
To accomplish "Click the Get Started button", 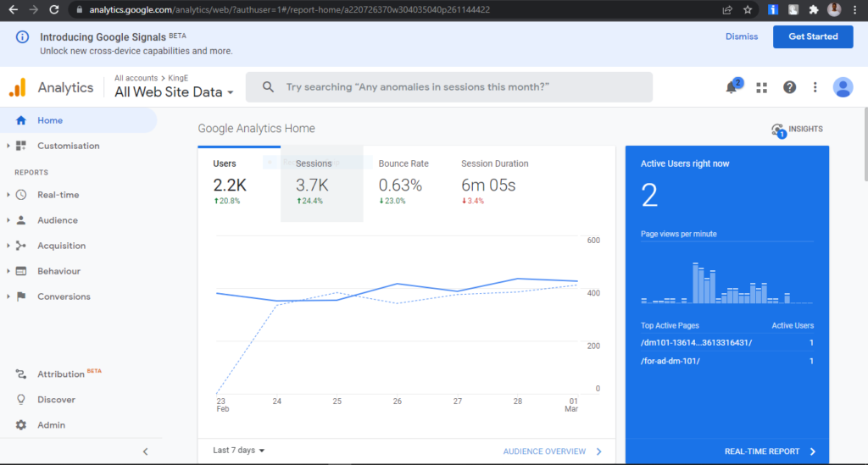I will click(813, 36).
